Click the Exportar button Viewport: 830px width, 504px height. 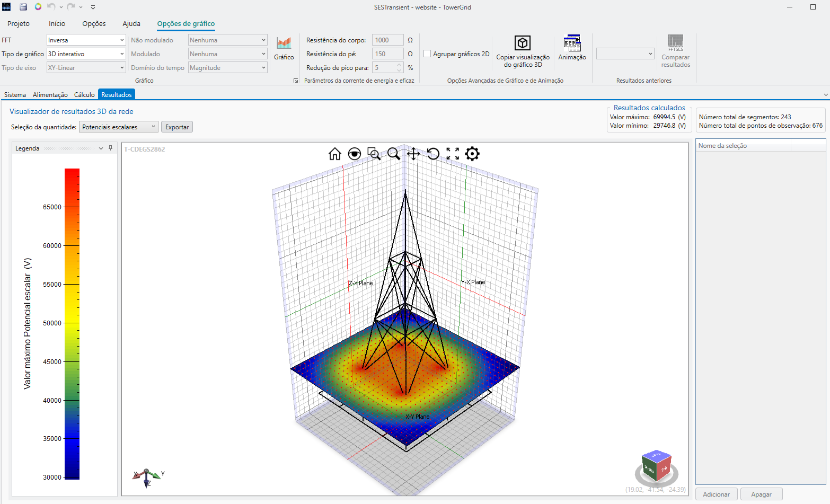pyautogui.click(x=177, y=127)
